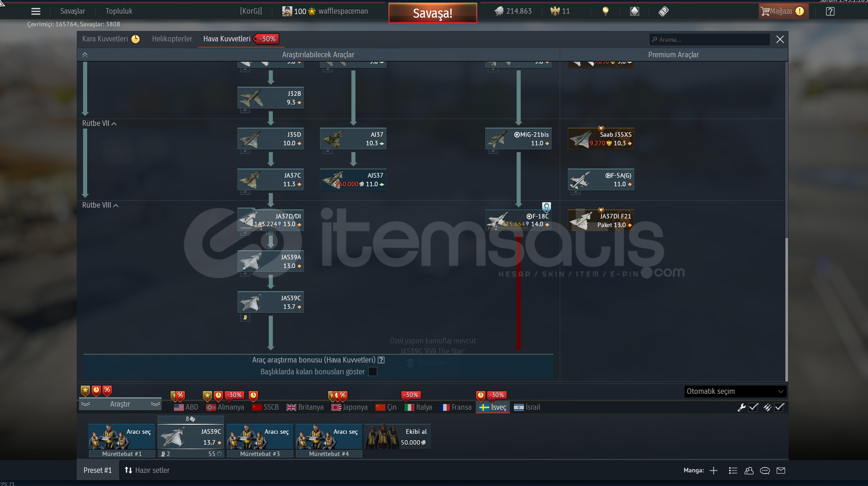
Task: Switch to Helikopterler tab
Action: pos(172,39)
